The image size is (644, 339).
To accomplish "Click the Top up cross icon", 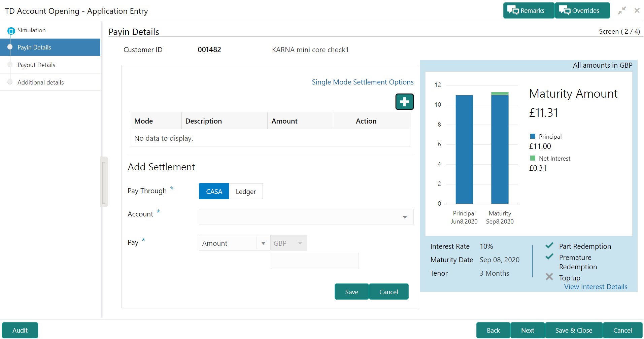I will pyautogui.click(x=549, y=277).
